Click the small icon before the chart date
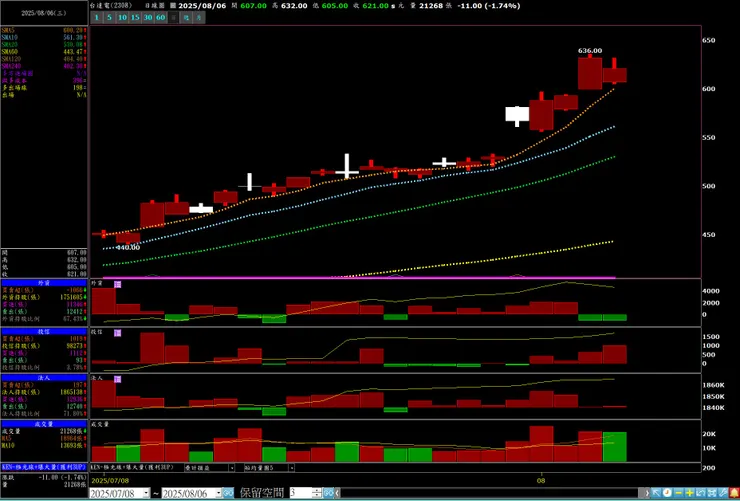The height and width of the screenshot is (501, 740). pyautogui.click(x=172, y=6)
